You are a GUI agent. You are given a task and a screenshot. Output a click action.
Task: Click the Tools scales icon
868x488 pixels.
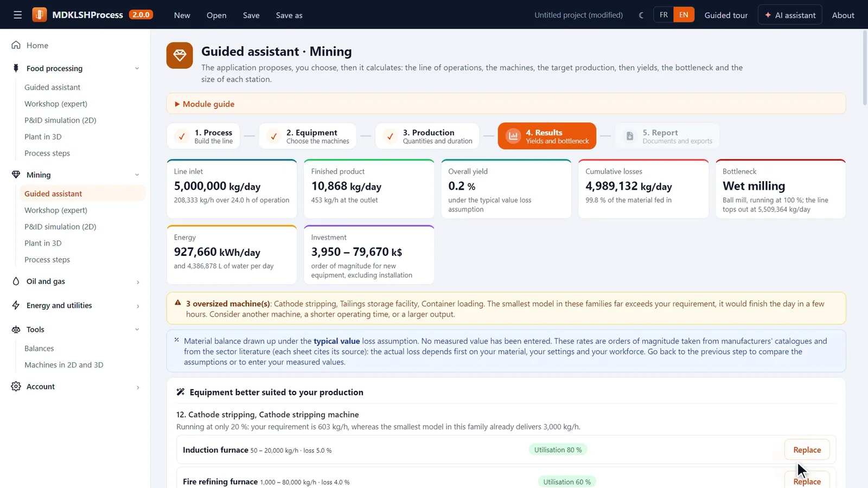click(16, 330)
